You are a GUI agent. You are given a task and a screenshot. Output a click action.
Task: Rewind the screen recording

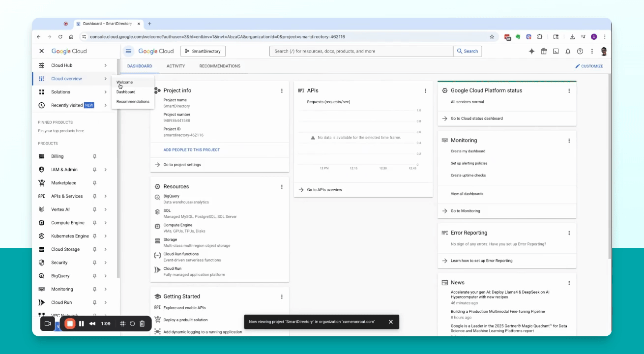pyautogui.click(x=92, y=324)
